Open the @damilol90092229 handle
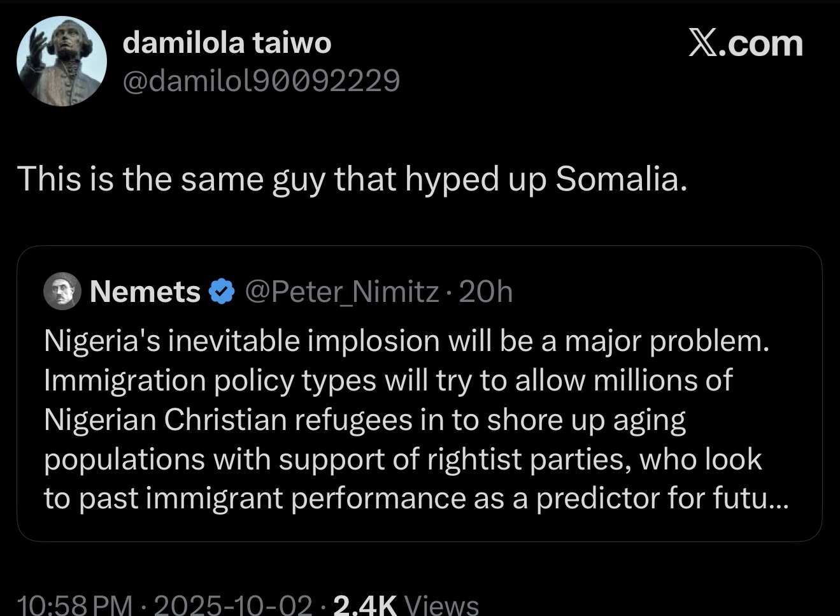840x616 pixels. click(x=261, y=81)
